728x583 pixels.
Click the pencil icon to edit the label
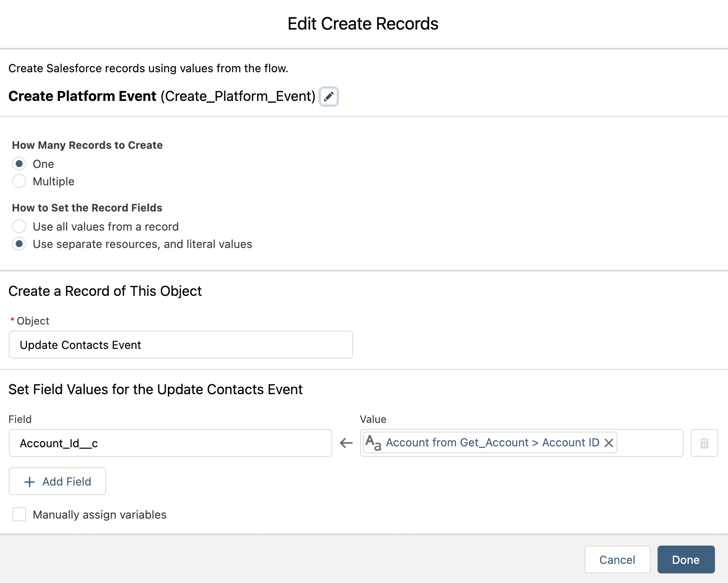coord(329,97)
